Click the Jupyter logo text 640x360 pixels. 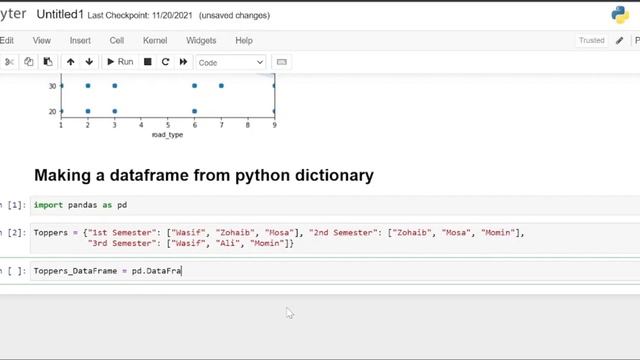(13, 14)
